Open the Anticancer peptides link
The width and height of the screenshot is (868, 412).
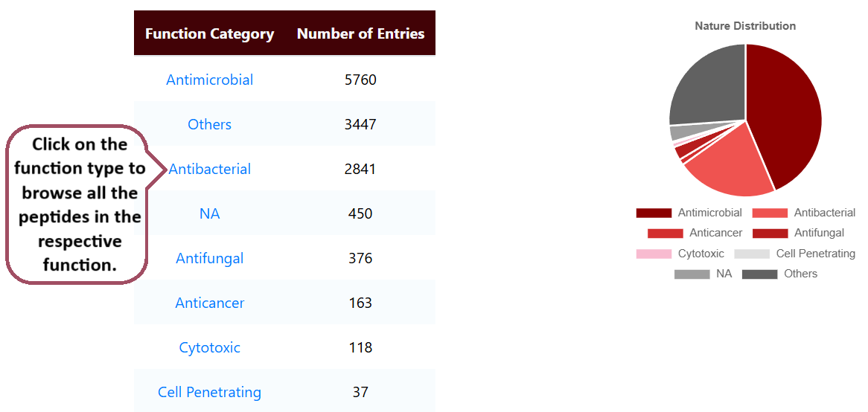[x=209, y=303]
